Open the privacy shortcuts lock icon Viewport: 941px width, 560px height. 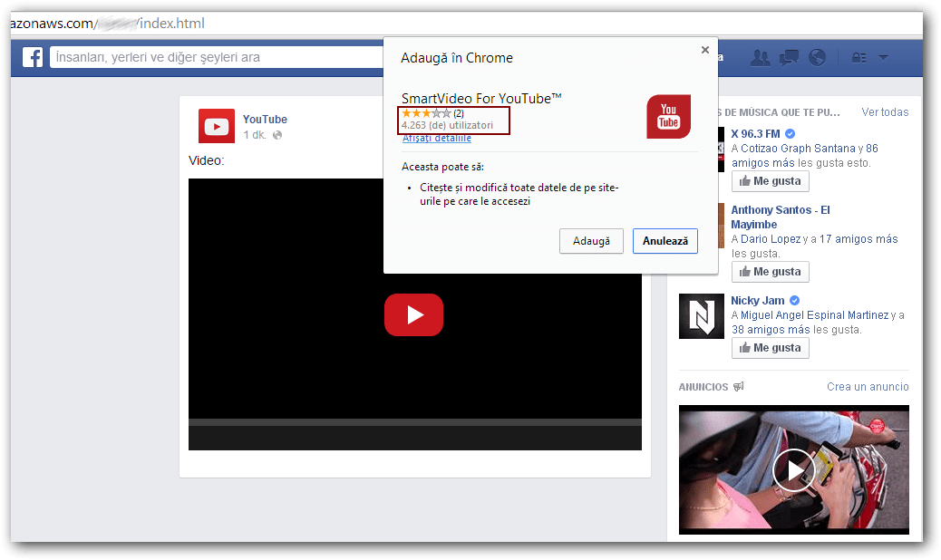coord(858,58)
